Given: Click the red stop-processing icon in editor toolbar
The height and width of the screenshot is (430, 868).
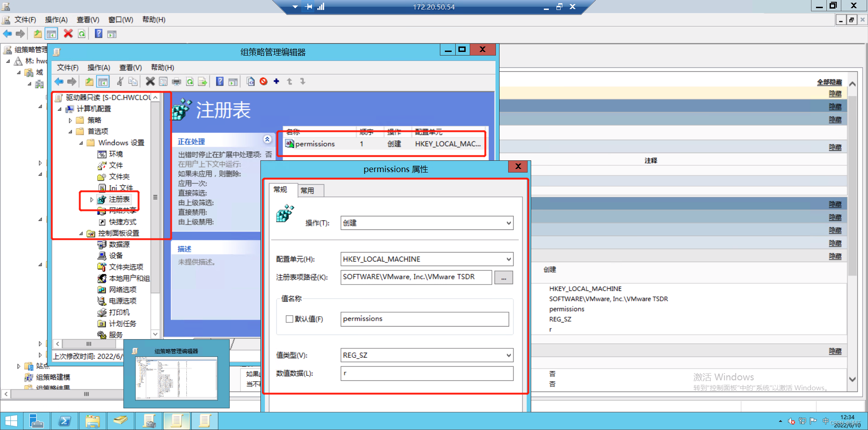Looking at the screenshot, I should tap(264, 81).
